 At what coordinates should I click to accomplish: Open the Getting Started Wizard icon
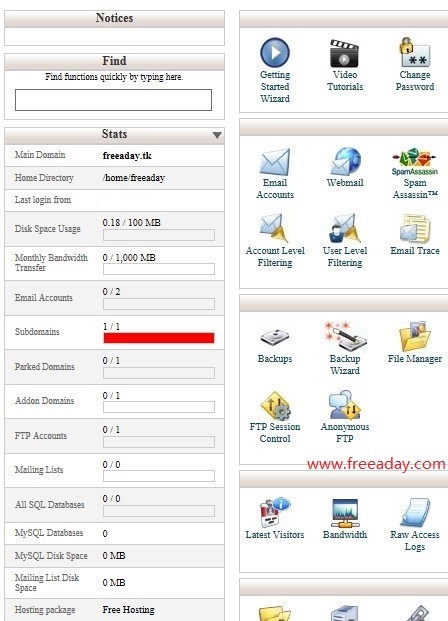[x=275, y=52]
